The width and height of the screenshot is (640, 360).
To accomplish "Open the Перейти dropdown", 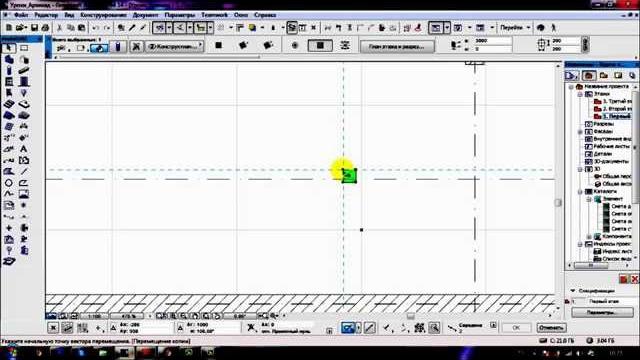I will (515, 27).
